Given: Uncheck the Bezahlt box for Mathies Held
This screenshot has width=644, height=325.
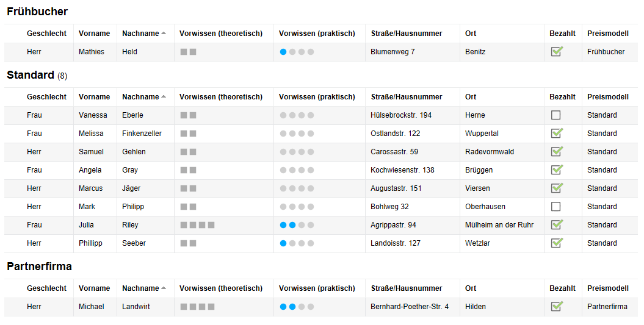Looking at the screenshot, I should [557, 51].
